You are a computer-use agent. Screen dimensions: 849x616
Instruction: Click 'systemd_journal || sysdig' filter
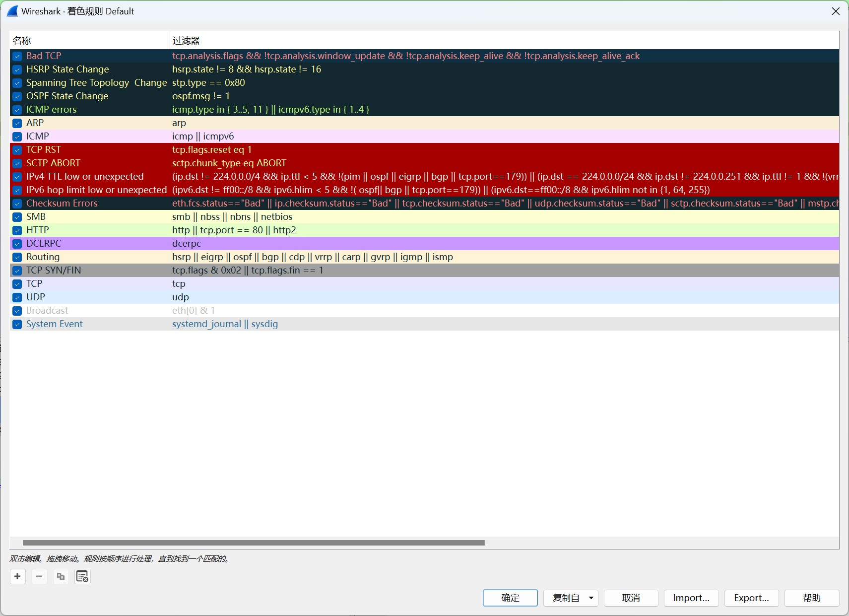225,324
